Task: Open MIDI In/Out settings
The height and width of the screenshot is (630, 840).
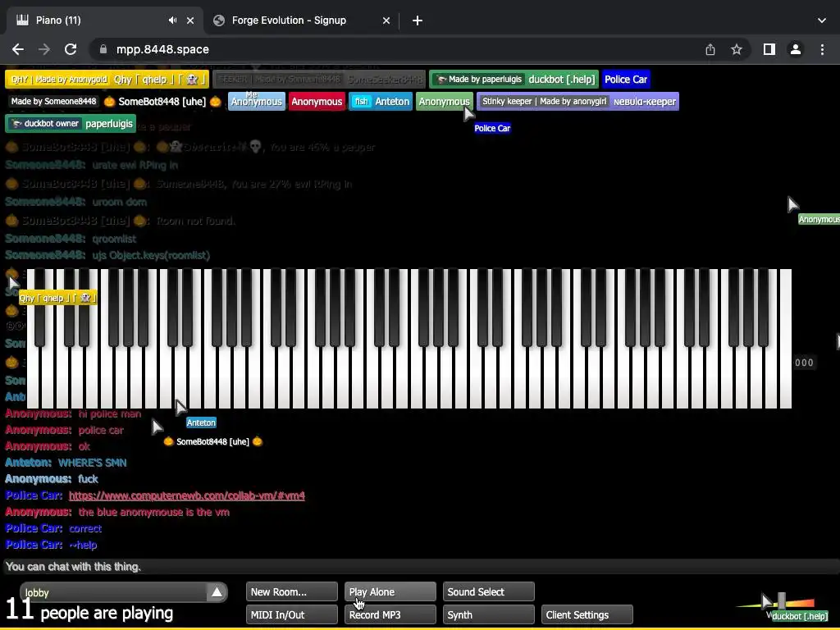Action: point(292,615)
